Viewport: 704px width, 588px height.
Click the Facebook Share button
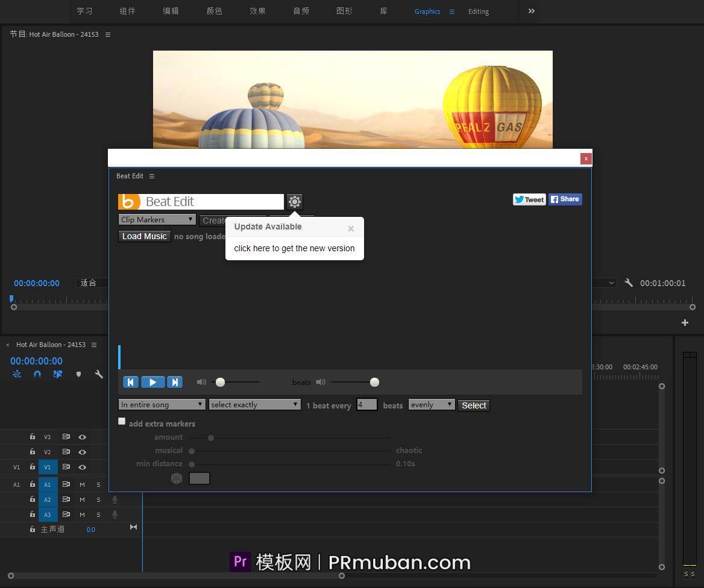pyautogui.click(x=565, y=199)
